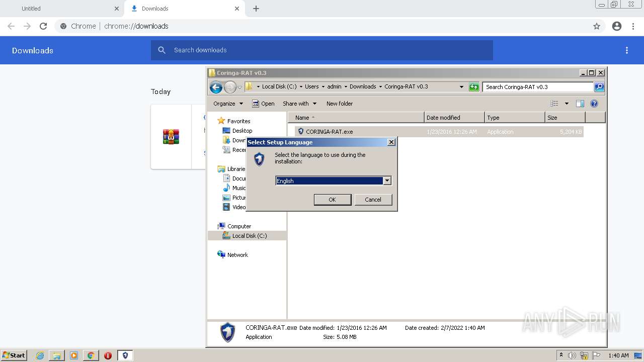Click the Chrome forward arrow
This screenshot has height=362, width=644.
pos(27,26)
